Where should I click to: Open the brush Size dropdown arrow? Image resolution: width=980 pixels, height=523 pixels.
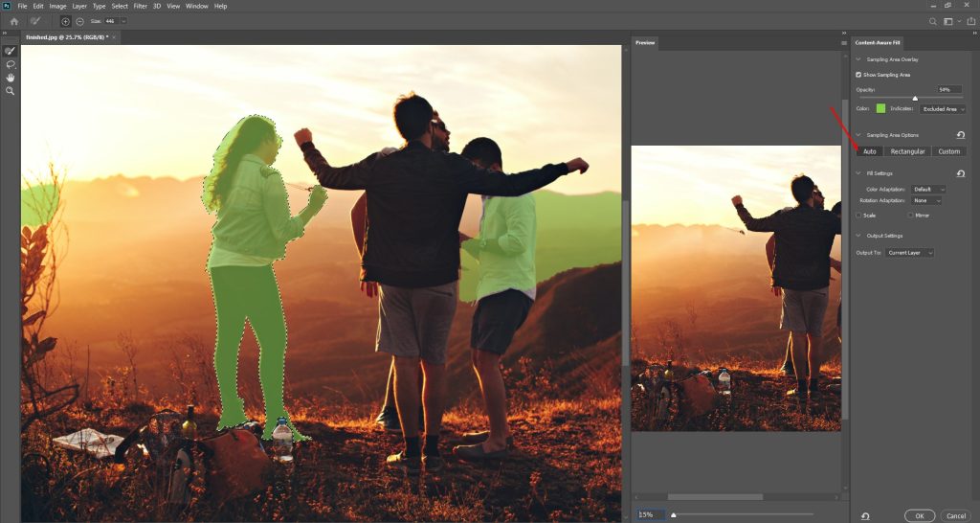pos(123,21)
